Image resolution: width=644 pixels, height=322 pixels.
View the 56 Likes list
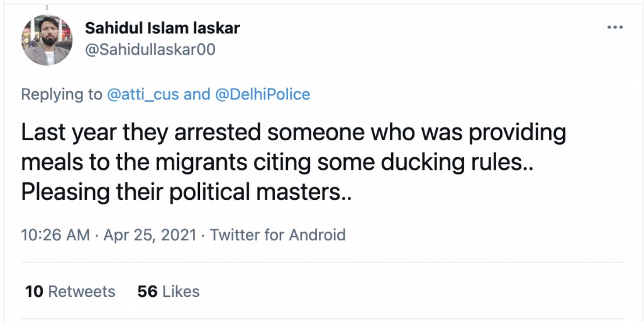pos(169,292)
